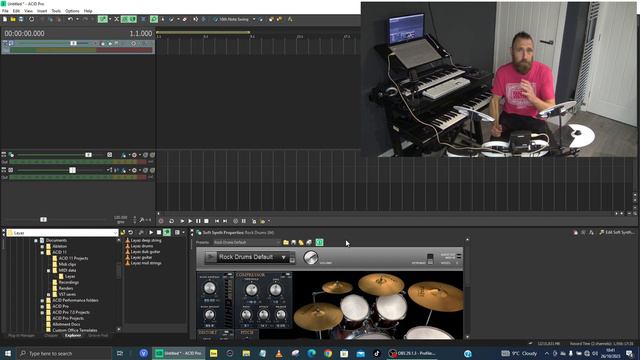Select the Layer drums file
Viewport: 640px width, 360px height.
[x=142, y=246]
